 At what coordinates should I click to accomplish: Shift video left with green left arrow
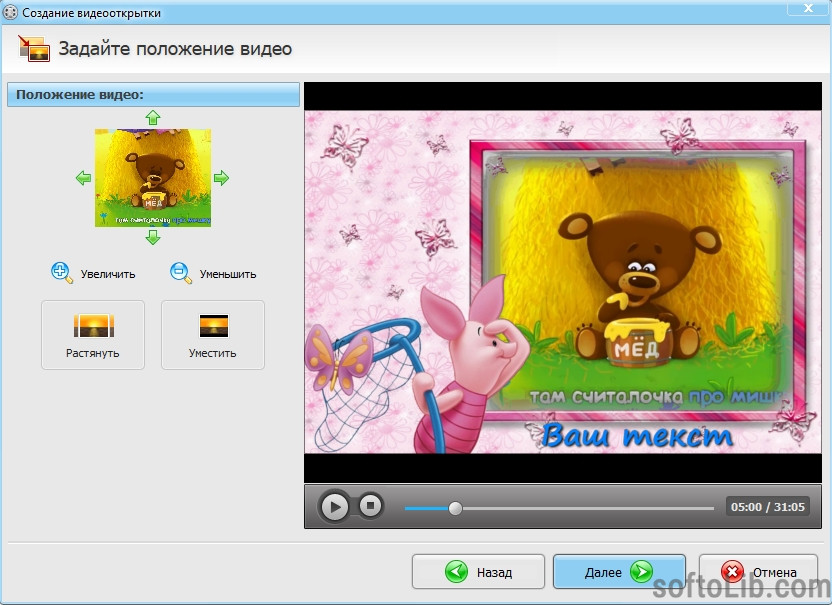pos(83,178)
